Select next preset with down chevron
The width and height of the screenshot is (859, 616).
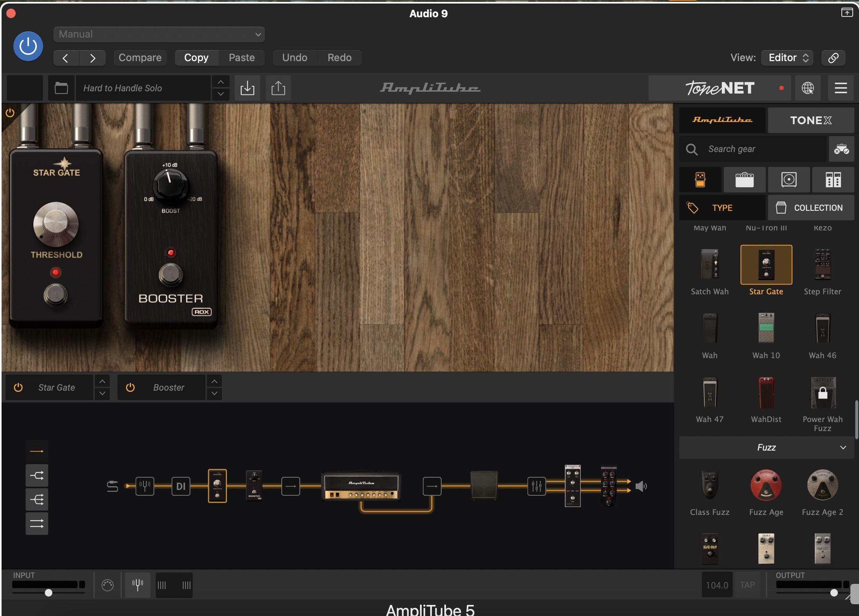point(221,94)
